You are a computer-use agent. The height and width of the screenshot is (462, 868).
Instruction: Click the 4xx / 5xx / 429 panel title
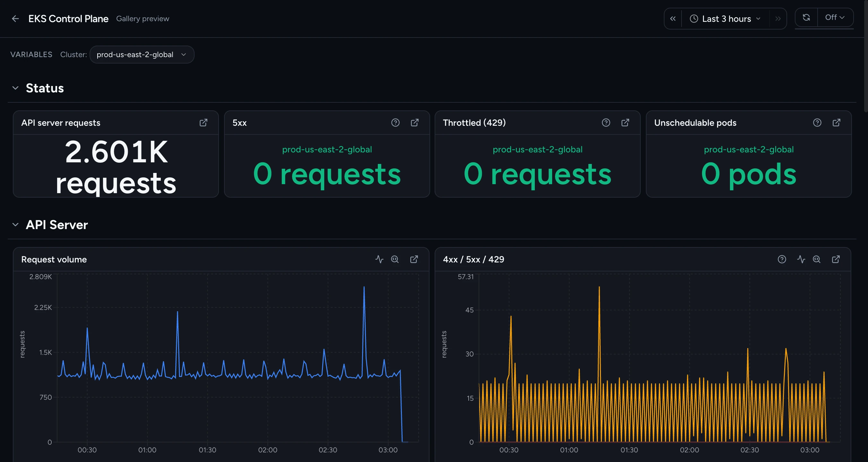click(x=473, y=259)
